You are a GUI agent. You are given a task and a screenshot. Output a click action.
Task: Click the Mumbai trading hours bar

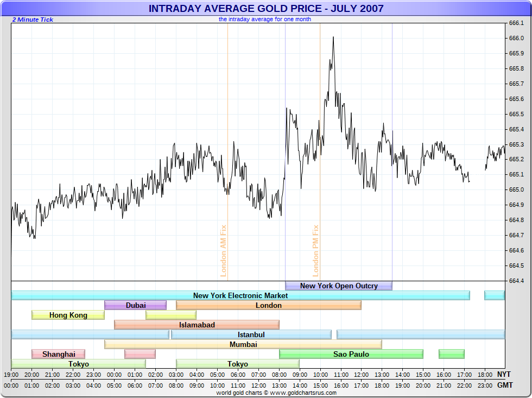243,344
